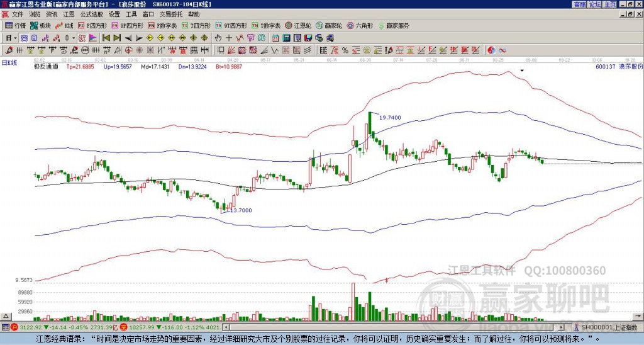Open the P数字表 tool
Viewport: 644px width, 345px height.
tap(163, 25)
